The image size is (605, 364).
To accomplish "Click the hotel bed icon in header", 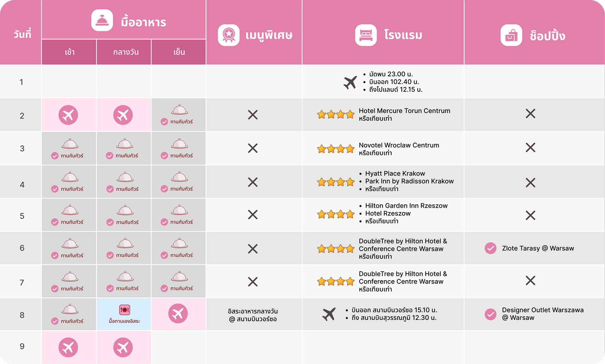I will coord(366,35).
